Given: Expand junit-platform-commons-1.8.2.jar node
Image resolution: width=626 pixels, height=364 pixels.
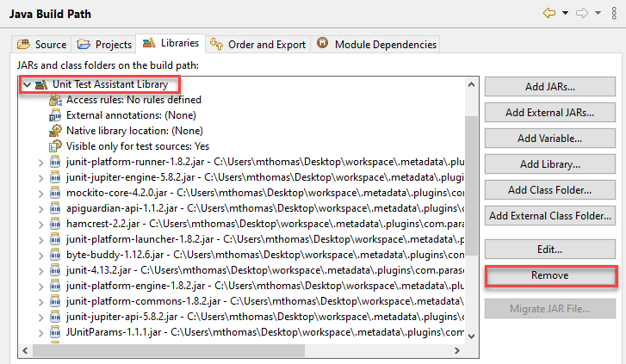Looking at the screenshot, I should point(40,303).
